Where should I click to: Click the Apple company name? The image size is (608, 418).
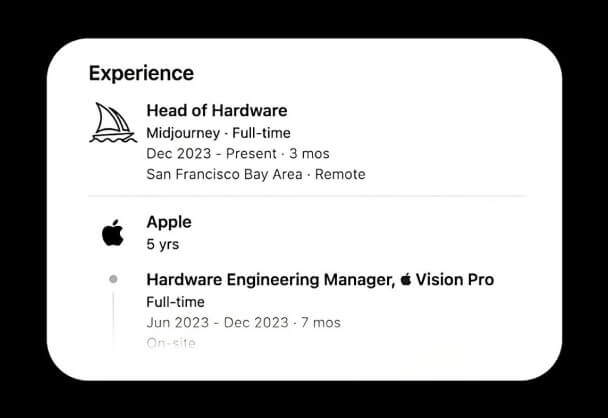coord(168,222)
